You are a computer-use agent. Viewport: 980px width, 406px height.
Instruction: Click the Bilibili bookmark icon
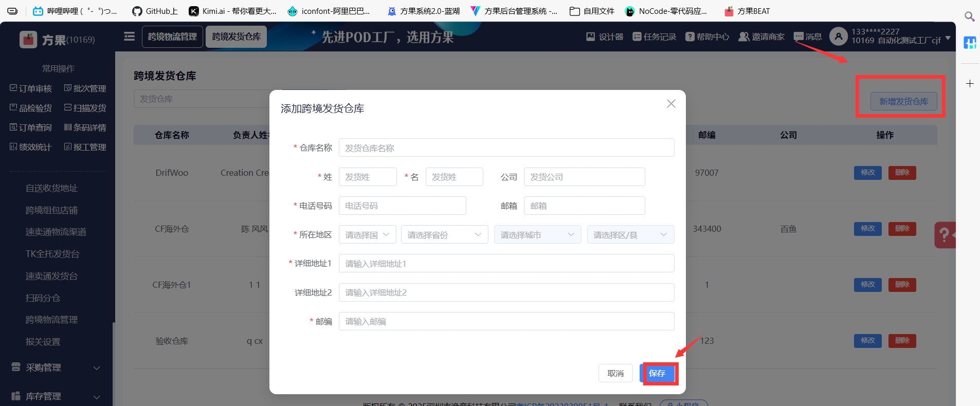pyautogui.click(x=38, y=11)
